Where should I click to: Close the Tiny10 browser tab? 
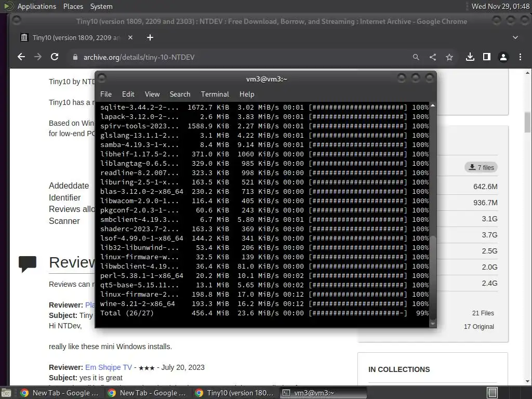point(130,37)
